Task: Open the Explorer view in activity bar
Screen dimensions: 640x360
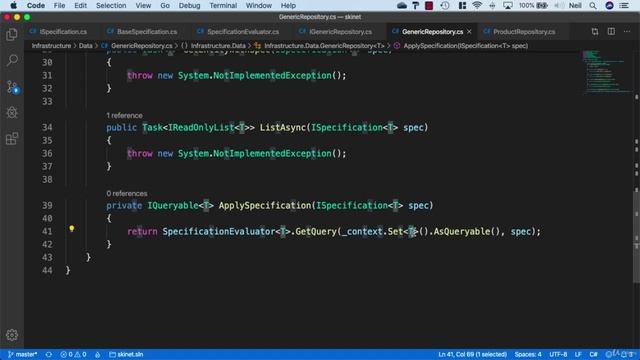Action: (12, 35)
